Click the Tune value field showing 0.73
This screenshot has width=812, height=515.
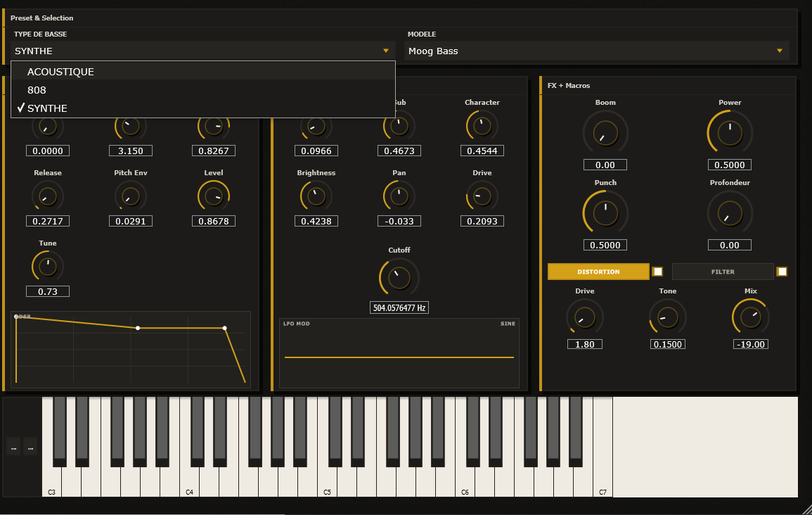pos(48,291)
